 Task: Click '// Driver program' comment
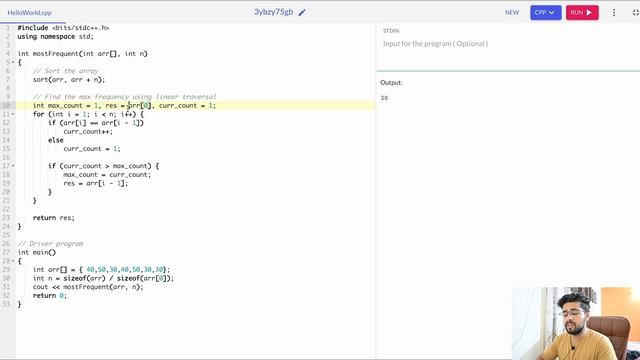pyautogui.click(x=51, y=244)
